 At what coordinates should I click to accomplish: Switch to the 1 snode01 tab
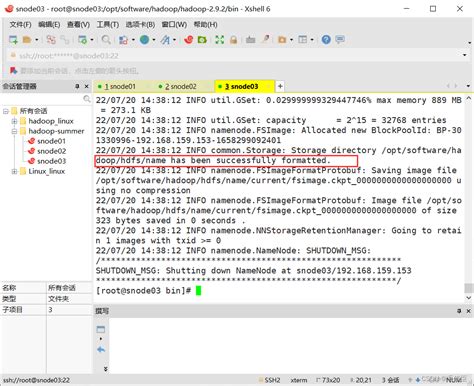[x=117, y=86]
